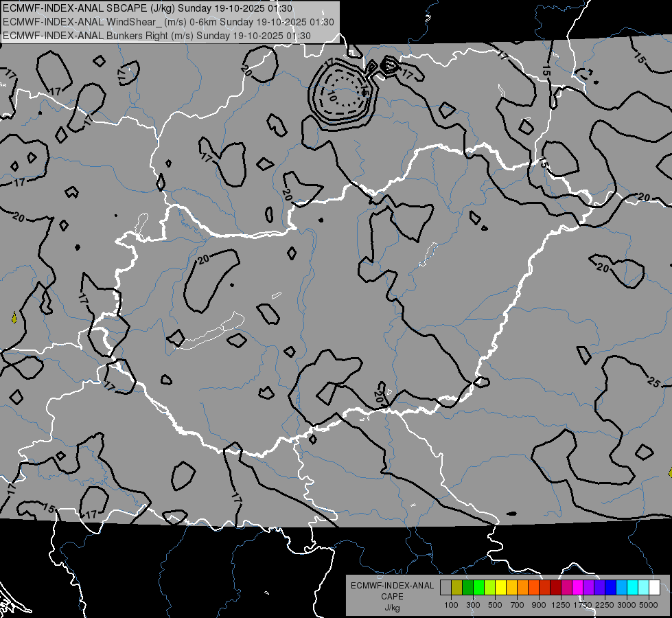The height and width of the screenshot is (618, 672).
Task: Click the 2250 legend tick label
Action: coord(605,605)
